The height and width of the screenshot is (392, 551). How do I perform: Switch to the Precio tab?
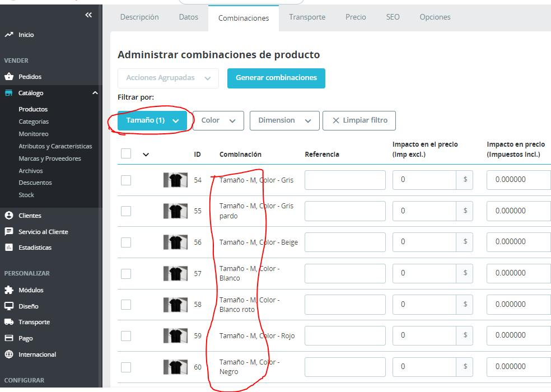click(x=356, y=17)
